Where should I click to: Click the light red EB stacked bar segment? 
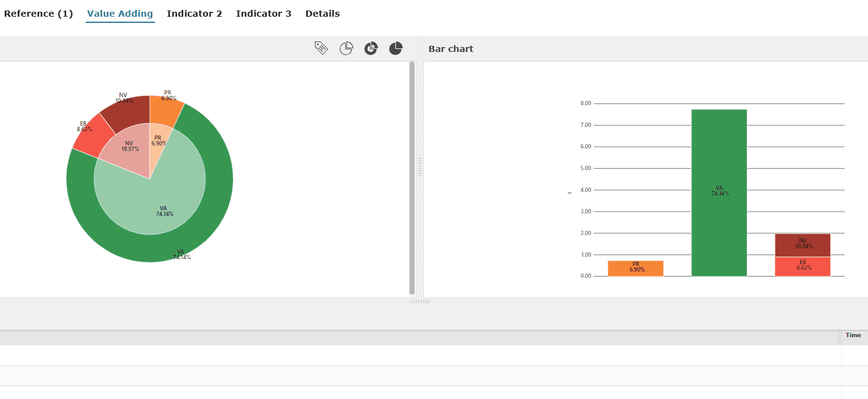802,266
